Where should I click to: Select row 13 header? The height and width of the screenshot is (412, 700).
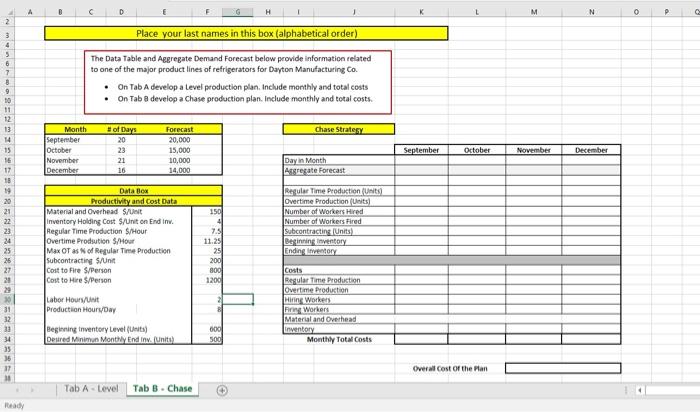[7, 129]
